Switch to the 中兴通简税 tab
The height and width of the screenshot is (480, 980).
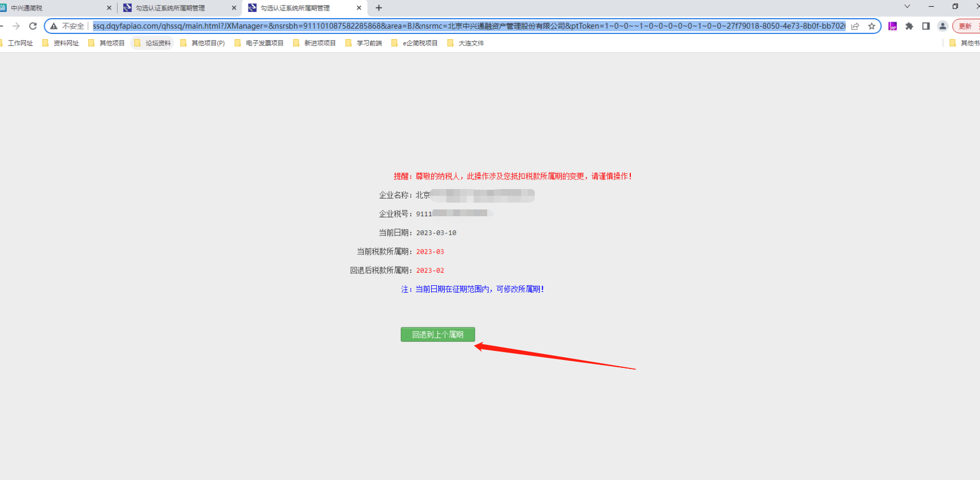tap(57, 8)
